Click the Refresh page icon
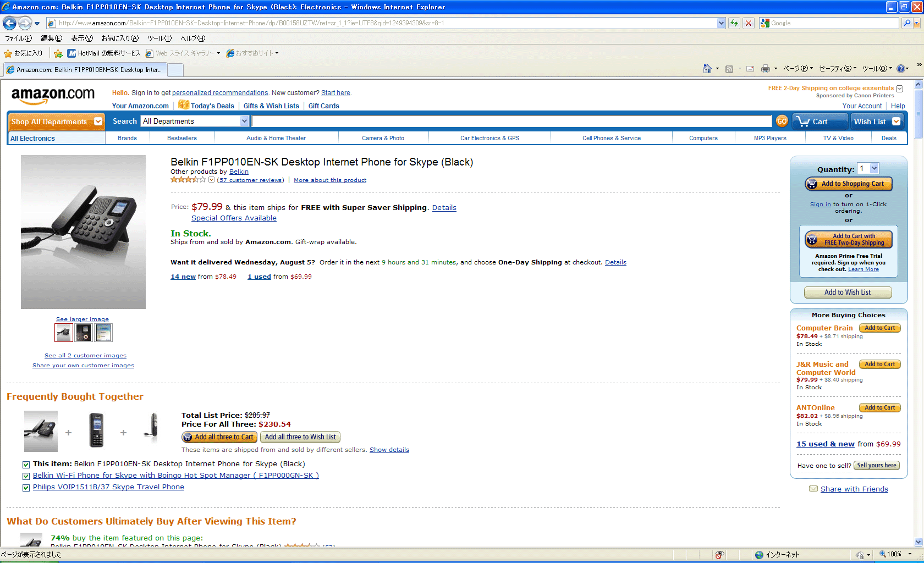This screenshot has width=924, height=563. pos(734,23)
